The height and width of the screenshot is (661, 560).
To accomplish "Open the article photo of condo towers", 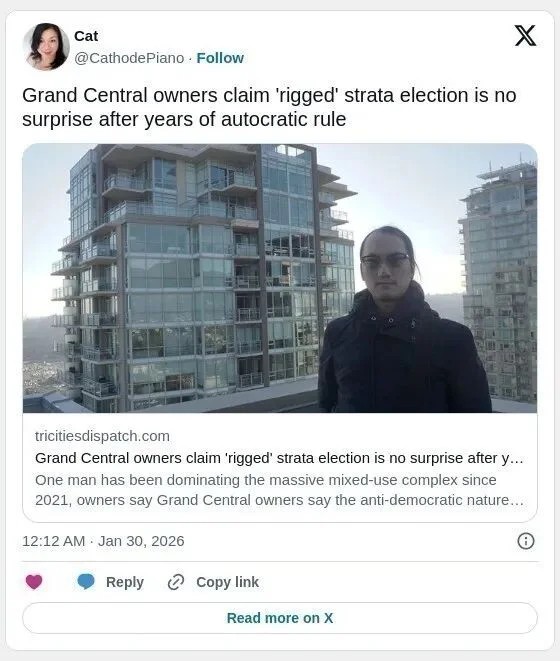I will (280, 278).
